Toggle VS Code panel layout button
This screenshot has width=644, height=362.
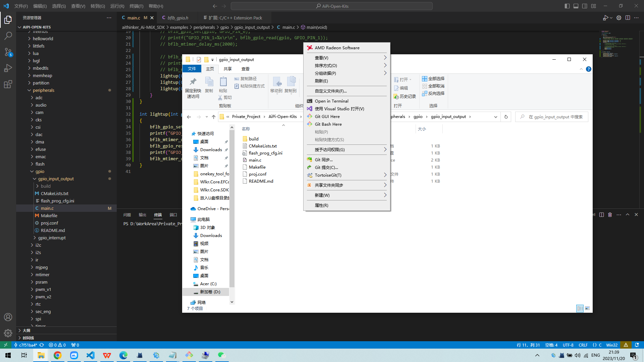coord(576,6)
